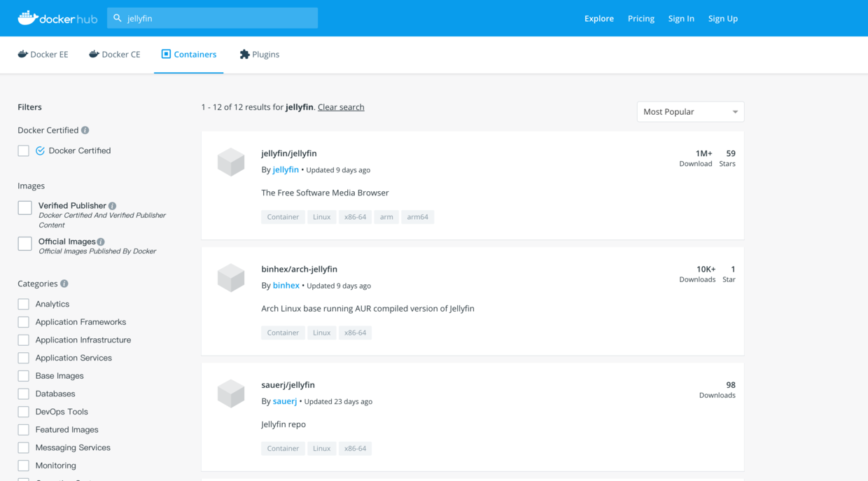Click the 98 Downloads count
This screenshot has height=481, width=868.
pyautogui.click(x=717, y=390)
